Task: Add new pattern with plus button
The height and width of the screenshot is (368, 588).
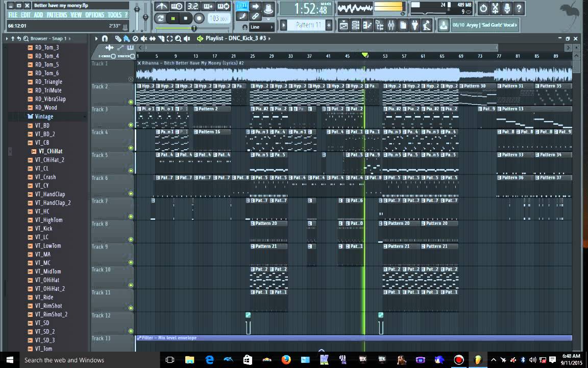Action: coord(329,25)
